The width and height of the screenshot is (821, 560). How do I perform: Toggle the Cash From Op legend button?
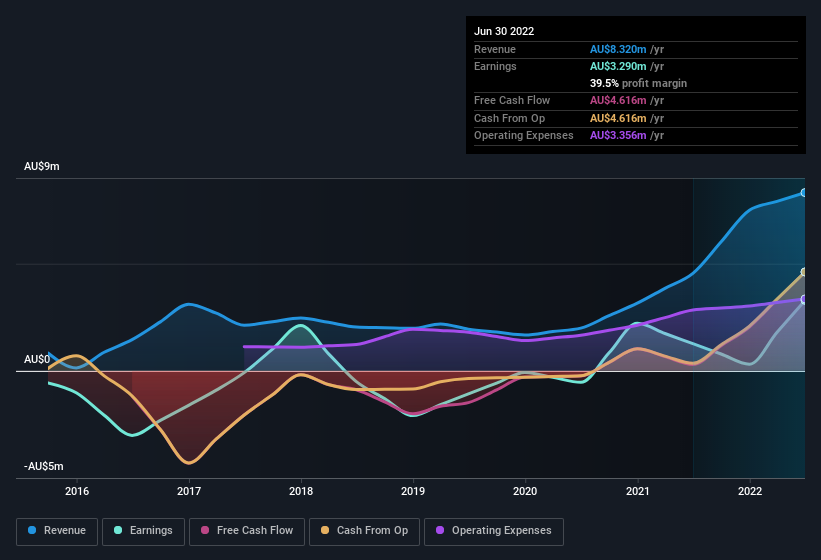(364, 531)
